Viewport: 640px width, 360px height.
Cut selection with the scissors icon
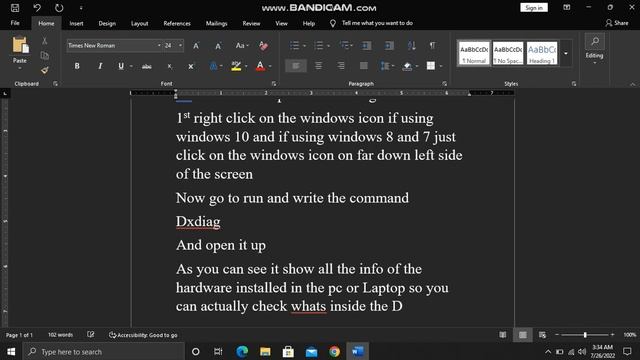point(44,41)
